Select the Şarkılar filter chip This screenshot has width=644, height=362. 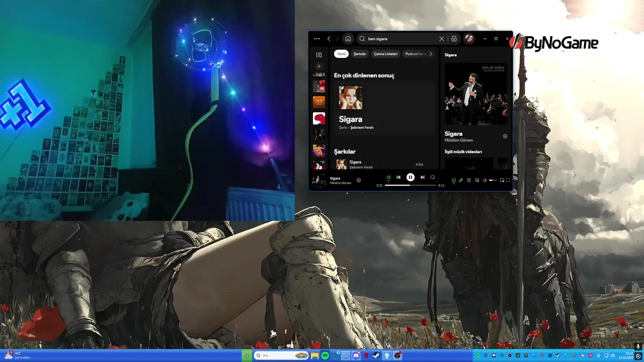point(360,54)
